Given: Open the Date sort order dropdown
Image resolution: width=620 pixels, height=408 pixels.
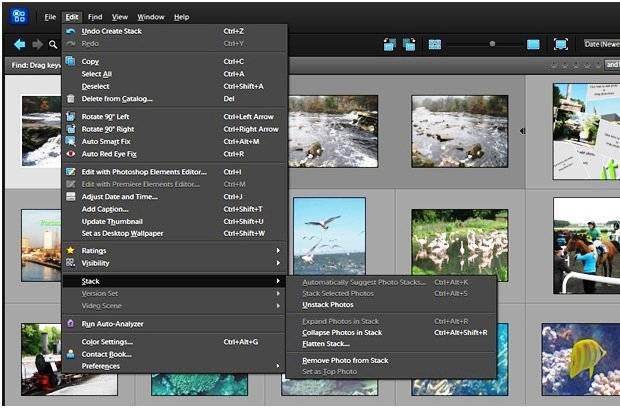Looking at the screenshot, I should [600, 44].
